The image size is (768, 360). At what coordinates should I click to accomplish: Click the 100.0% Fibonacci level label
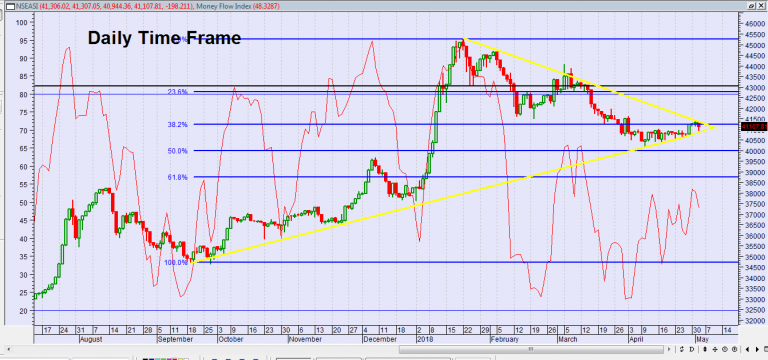click(176, 263)
